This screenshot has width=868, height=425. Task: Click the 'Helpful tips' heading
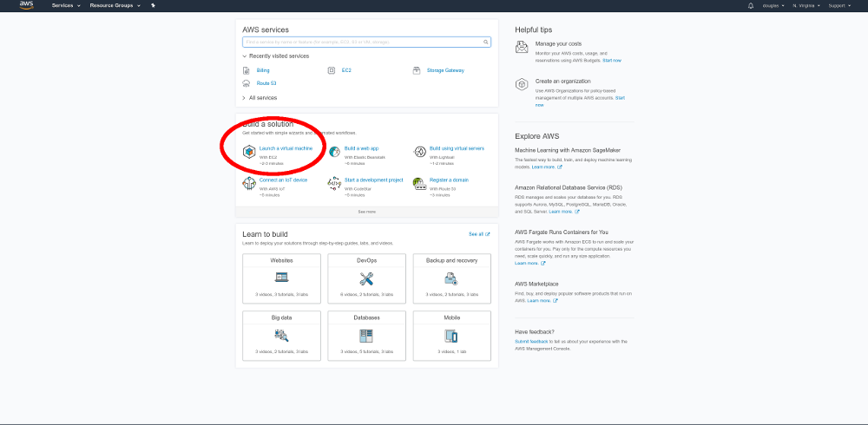click(x=533, y=29)
